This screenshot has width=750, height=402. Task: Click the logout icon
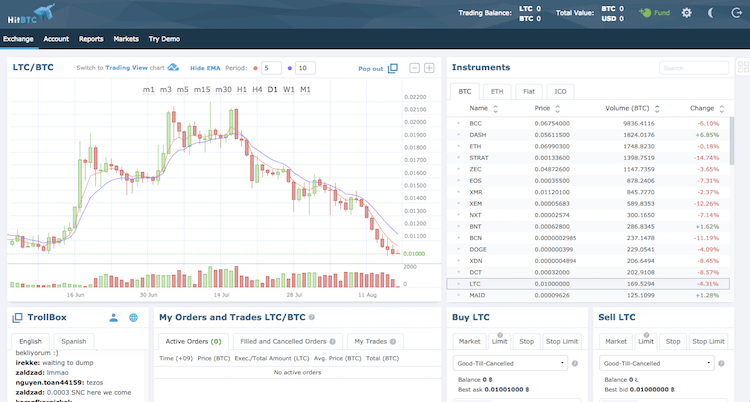737,13
